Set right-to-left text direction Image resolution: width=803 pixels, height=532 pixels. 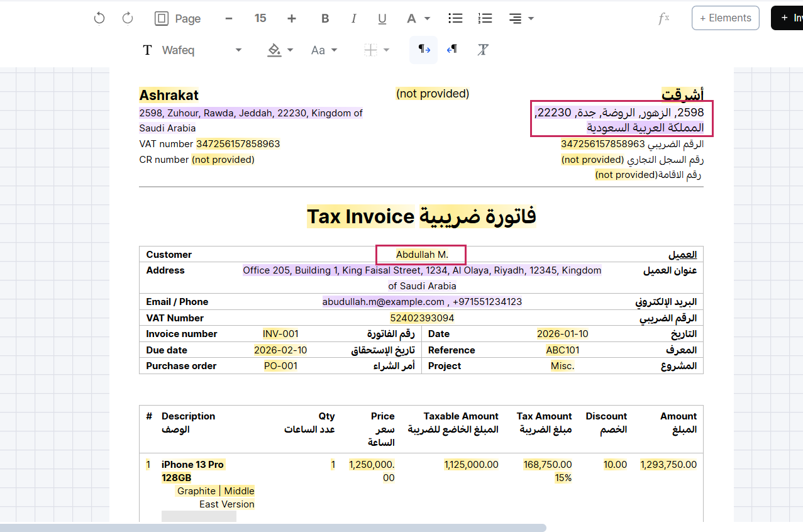451,50
